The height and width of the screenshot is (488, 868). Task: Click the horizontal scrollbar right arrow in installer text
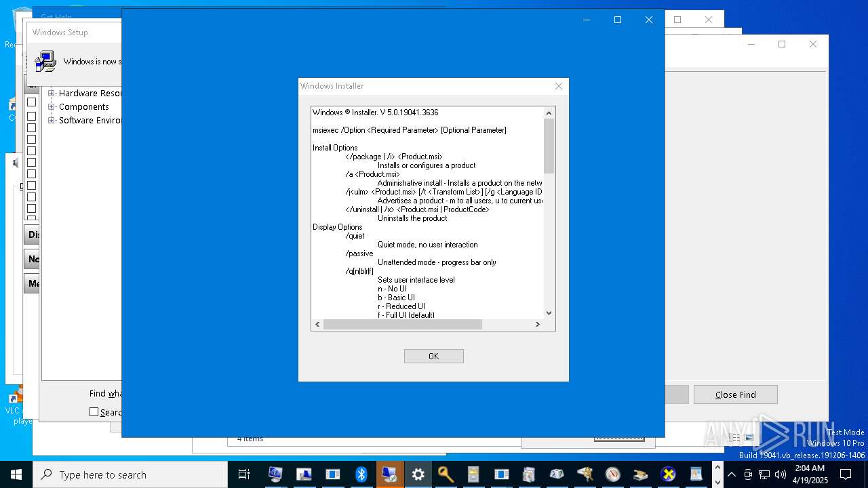[537, 325]
